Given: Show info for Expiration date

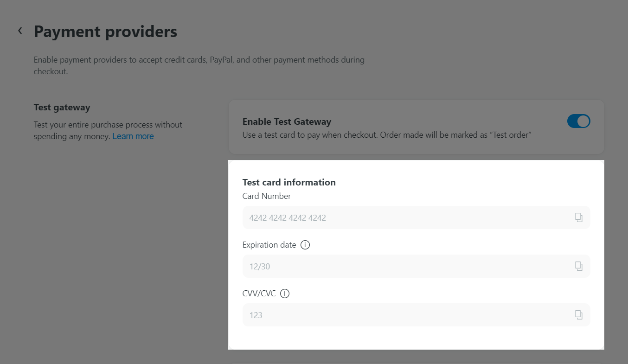Looking at the screenshot, I should (305, 245).
